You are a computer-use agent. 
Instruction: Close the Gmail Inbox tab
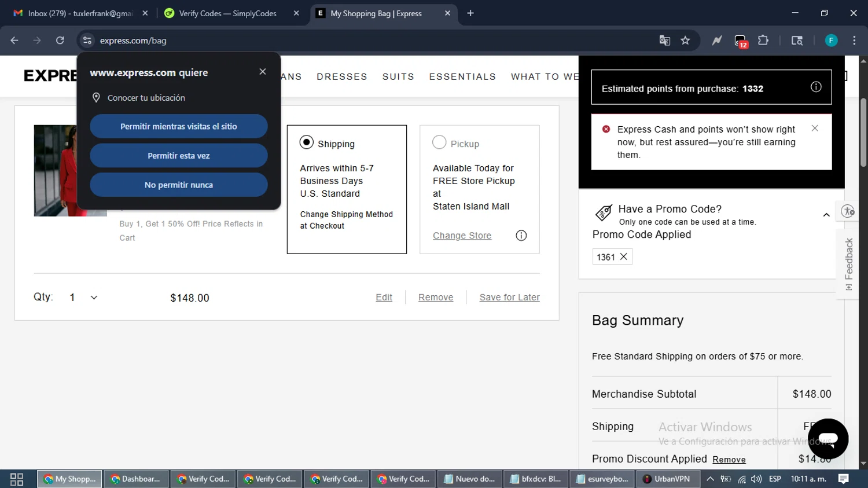pos(145,13)
